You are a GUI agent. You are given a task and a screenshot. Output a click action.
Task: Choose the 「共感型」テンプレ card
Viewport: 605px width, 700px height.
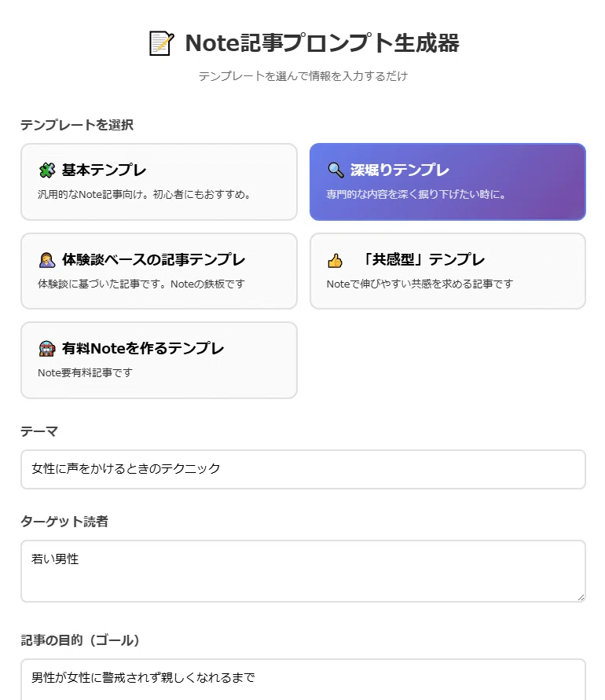click(x=447, y=271)
